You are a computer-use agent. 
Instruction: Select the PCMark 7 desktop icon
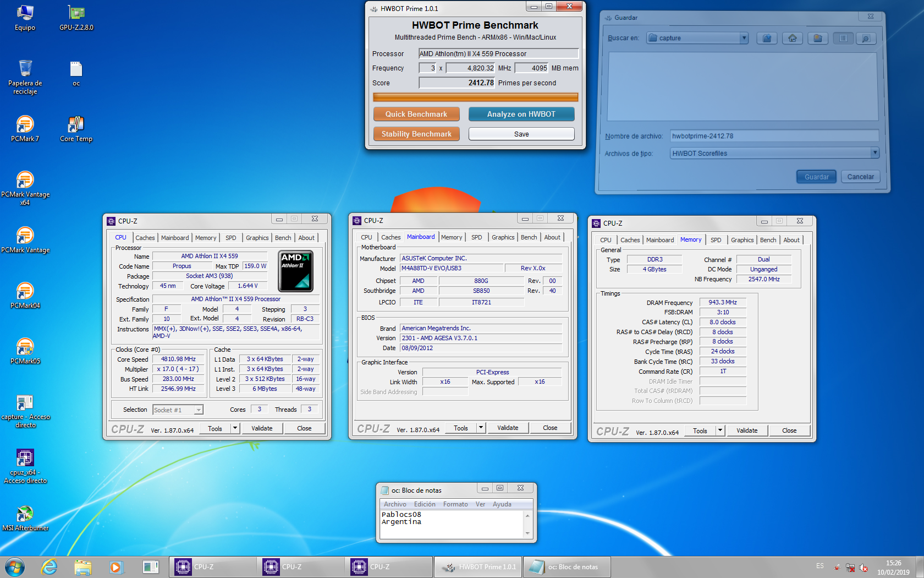point(25,129)
